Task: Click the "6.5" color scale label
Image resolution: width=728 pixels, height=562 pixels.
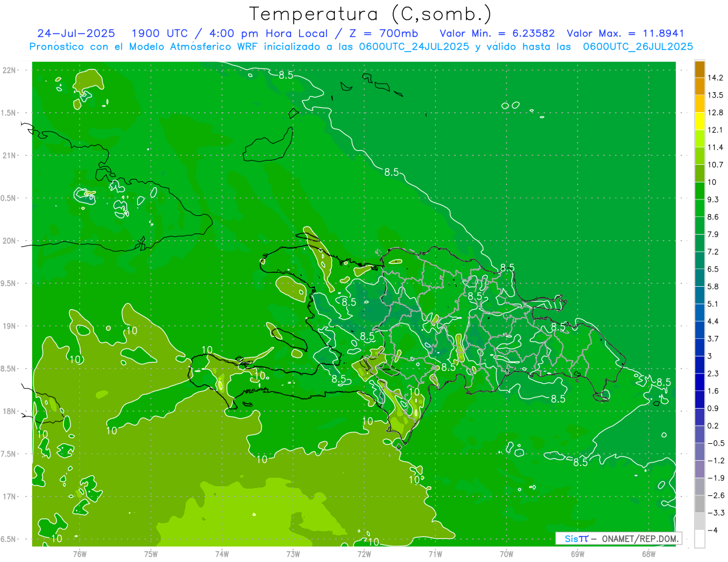Action: pyautogui.click(x=713, y=269)
